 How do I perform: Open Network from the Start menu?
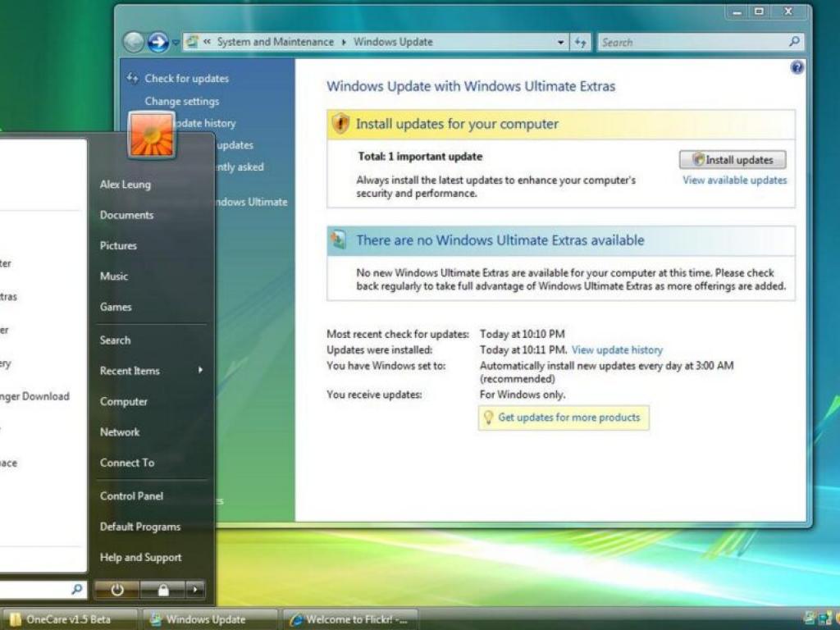click(x=120, y=431)
